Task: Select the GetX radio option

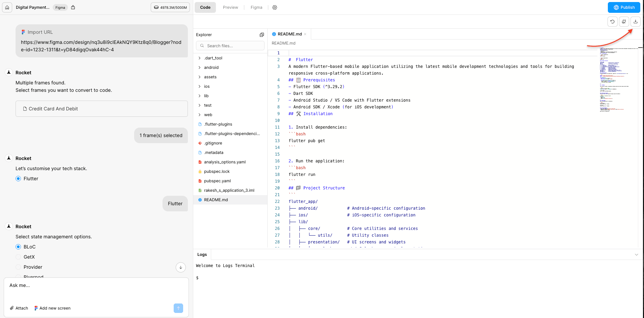Action: tap(18, 257)
